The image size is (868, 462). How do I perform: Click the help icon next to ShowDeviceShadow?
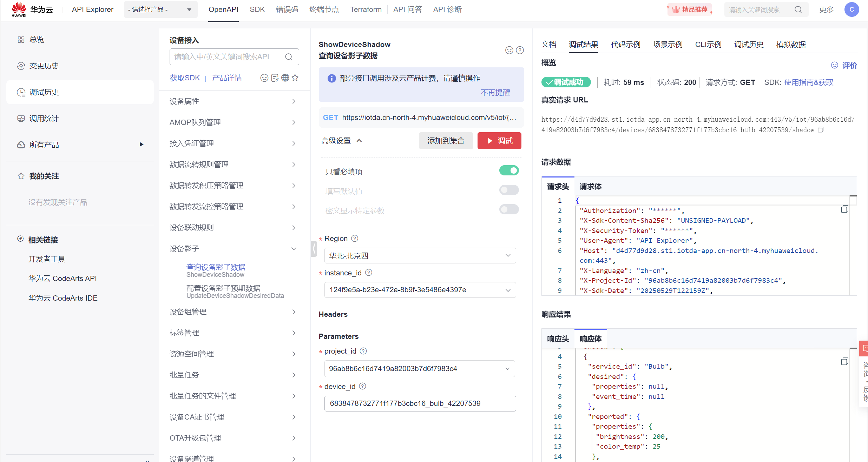(x=520, y=50)
